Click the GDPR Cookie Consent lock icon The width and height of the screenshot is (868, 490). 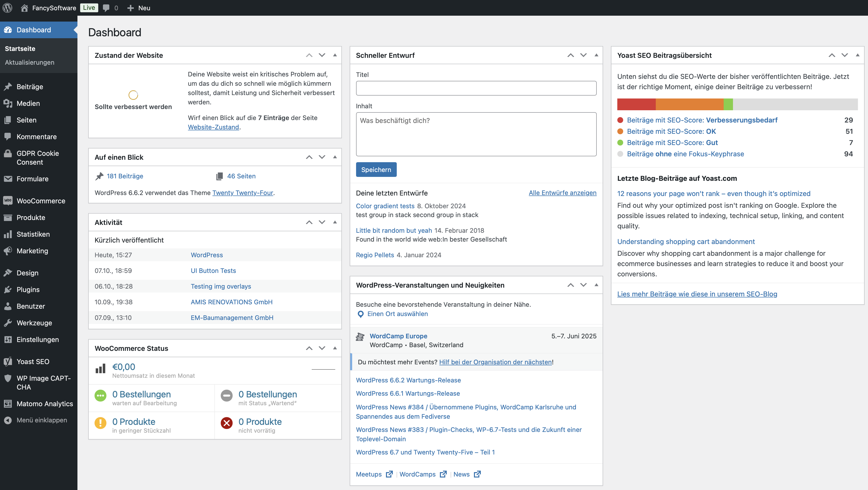(8, 154)
